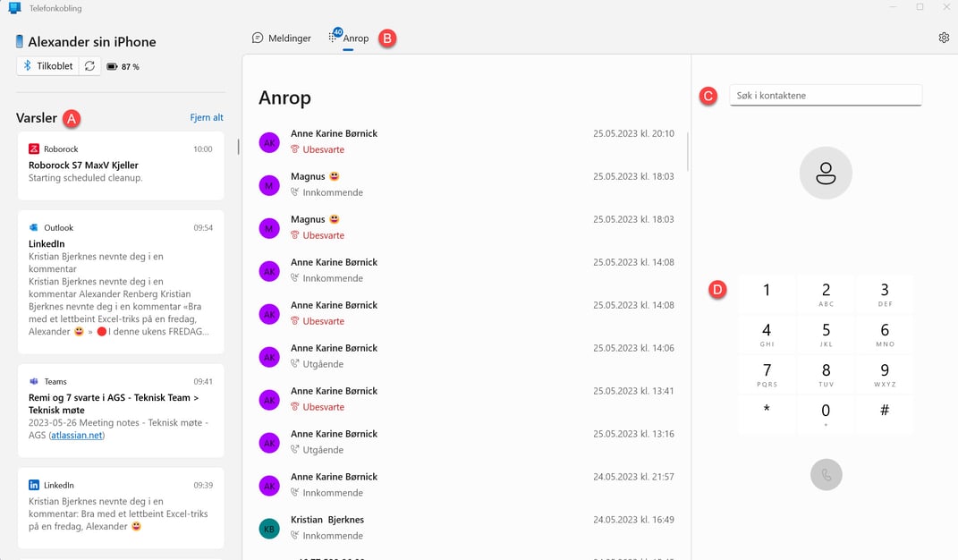The width and height of the screenshot is (958, 560).
Task: Select the Anrop tab
Action: [x=349, y=38]
